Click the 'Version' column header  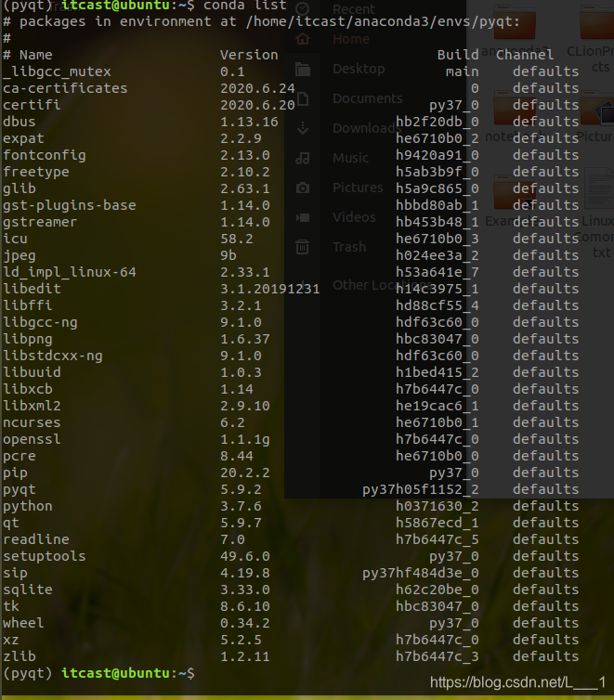point(249,55)
